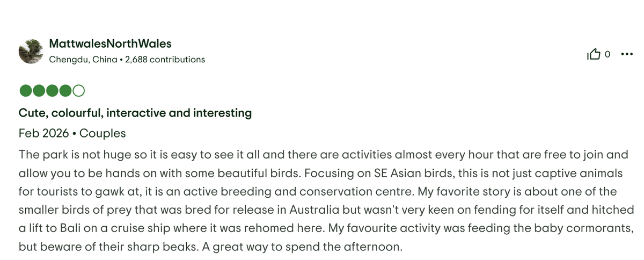Click the 2,688 contributions text
The height and width of the screenshot is (260, 644).
tap(165, 60)
